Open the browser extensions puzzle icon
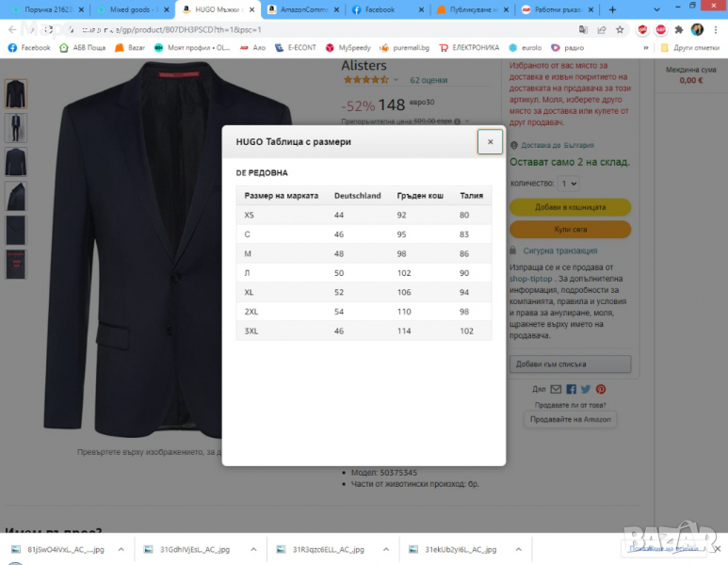This screenshot has height=565, width=728. 678,29
